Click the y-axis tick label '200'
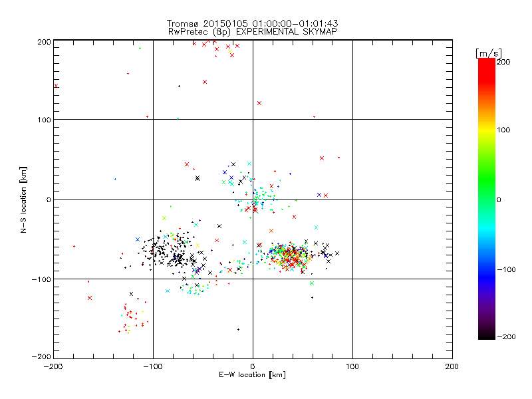Viewport: 532px width, 399px height. [x=44, y=42]
